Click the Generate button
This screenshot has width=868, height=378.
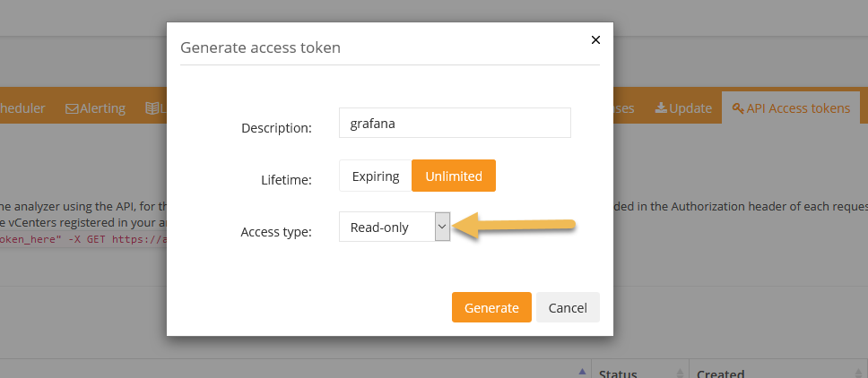[491, 307]
